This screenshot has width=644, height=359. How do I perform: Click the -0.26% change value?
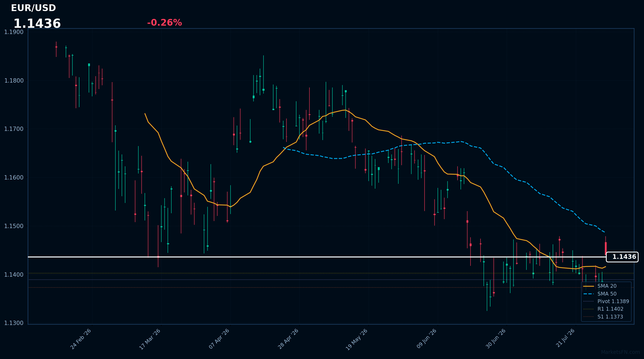pyautogui.click(x=164, y=23)
